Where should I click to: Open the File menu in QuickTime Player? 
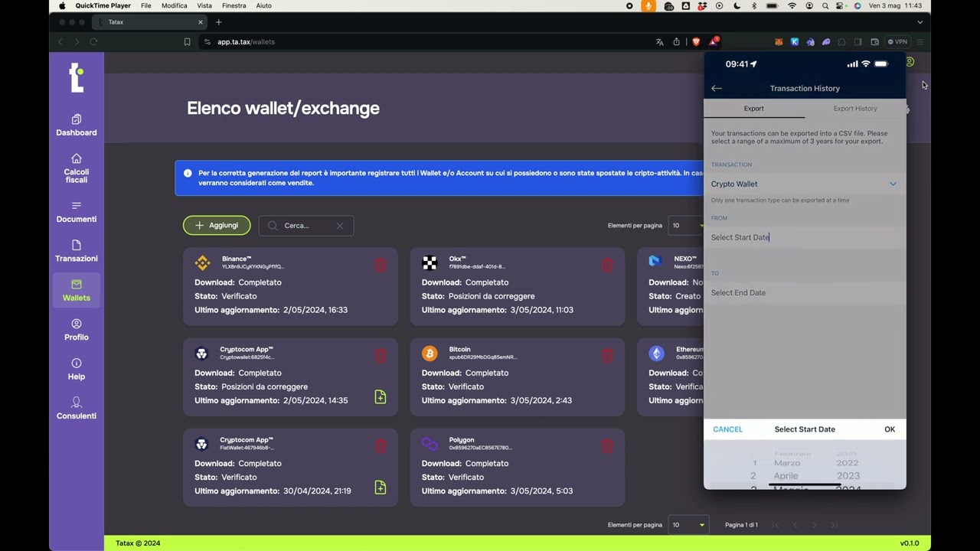145,5
